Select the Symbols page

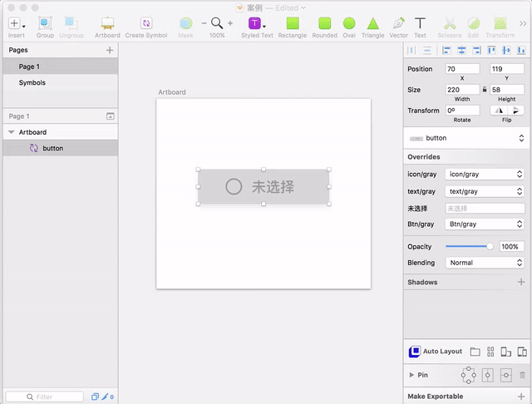pos(61,83)
